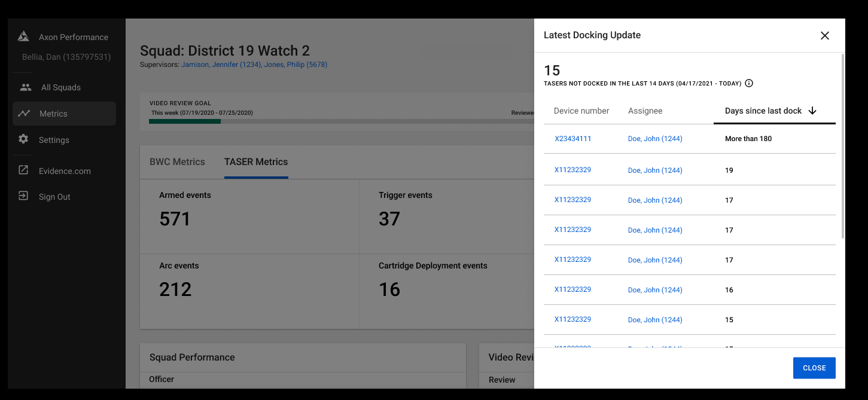Click the Axon Performance logo
This screenshot has height=400, width=868.
[x=23, y=35]
